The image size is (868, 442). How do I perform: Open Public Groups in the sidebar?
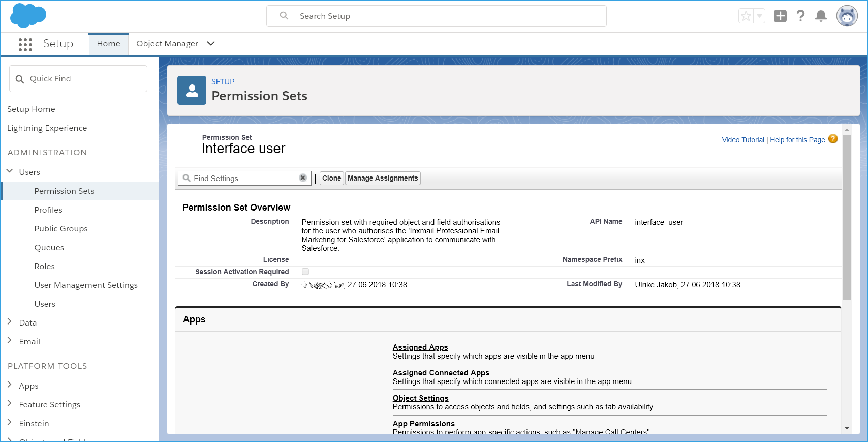point(61,228)
